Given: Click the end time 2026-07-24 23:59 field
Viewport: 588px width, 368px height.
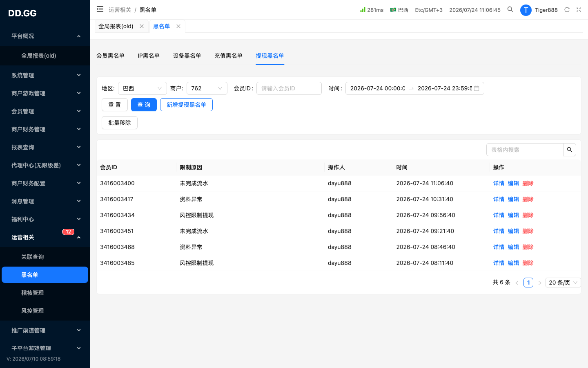Looking at the screenshot, I should coord(445,88).
